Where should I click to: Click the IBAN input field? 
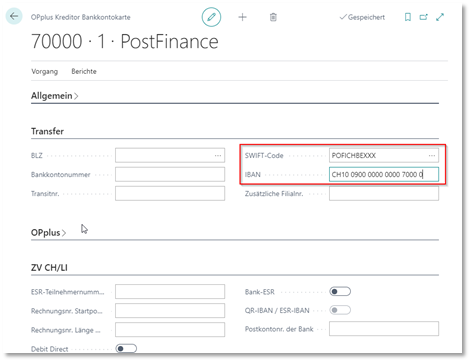(384, 174)
